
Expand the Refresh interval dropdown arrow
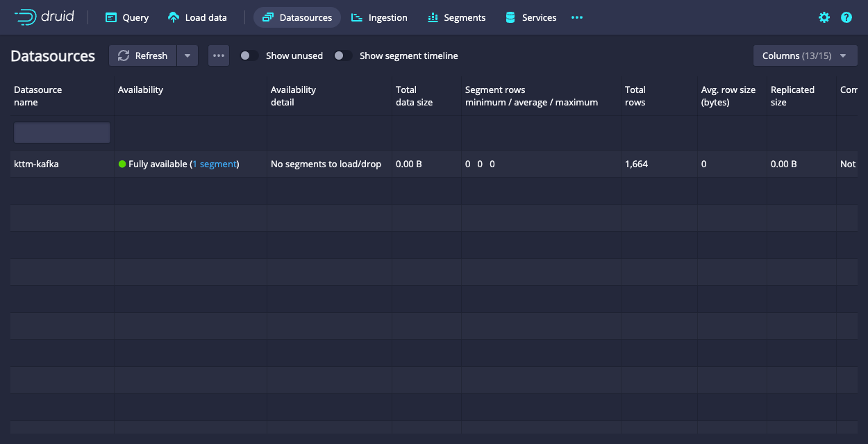point(187,55)
